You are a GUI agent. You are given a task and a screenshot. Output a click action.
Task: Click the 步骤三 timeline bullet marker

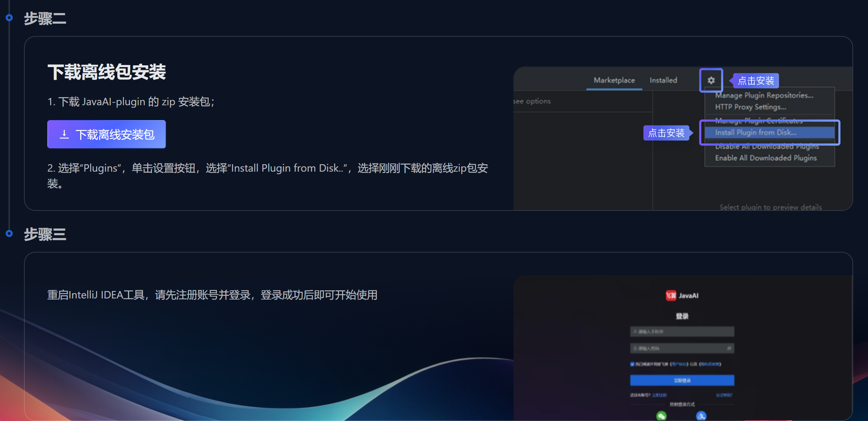[9, 233]
